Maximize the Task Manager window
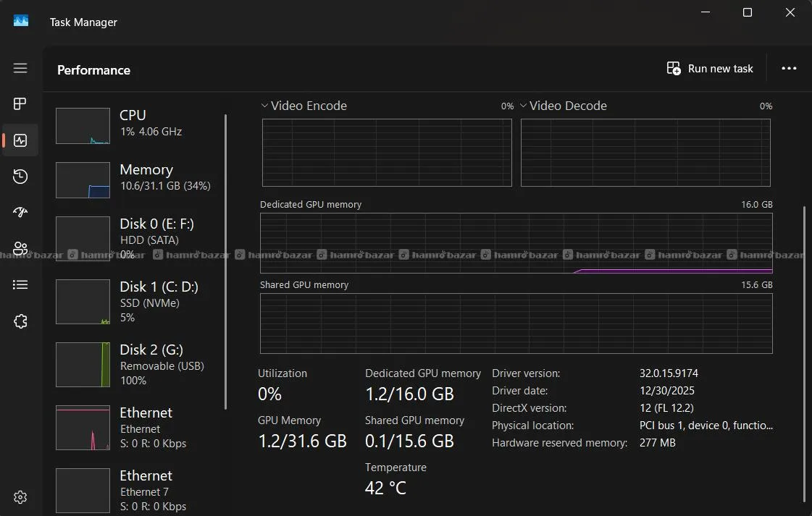This screenshot has width=812, height=516. [748, 12]
